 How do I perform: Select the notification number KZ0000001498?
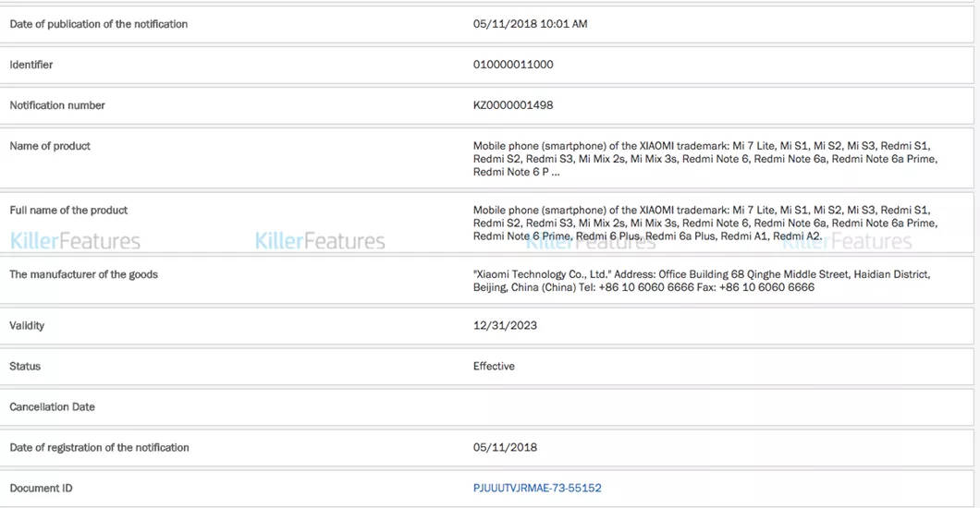point(513,105)
